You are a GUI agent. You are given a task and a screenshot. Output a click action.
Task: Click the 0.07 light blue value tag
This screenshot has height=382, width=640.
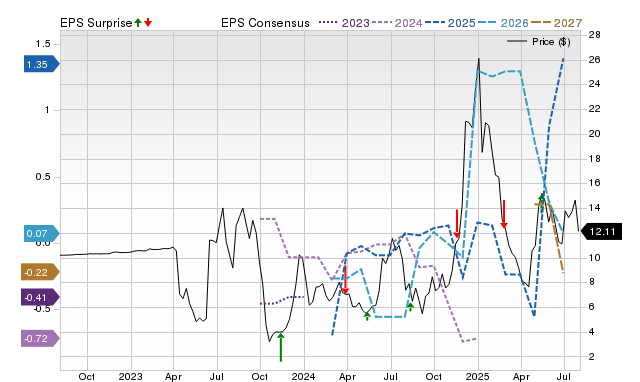pyautogui.click(x=41, y=233)
